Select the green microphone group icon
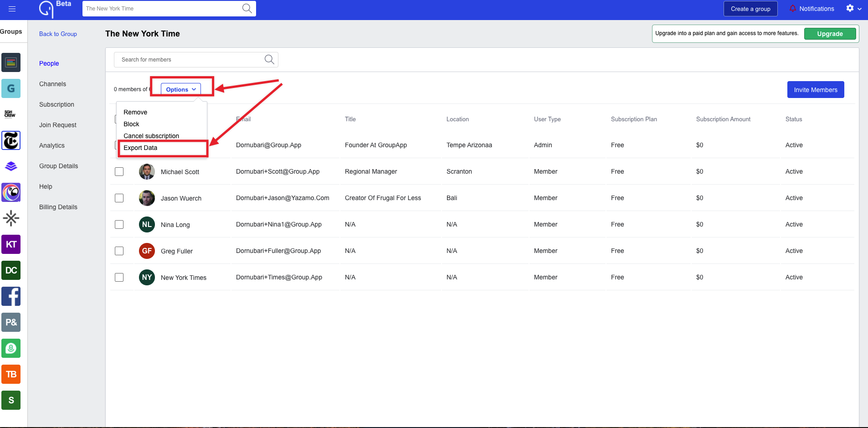This screenshot has width=868, height=428. [11, 348]
